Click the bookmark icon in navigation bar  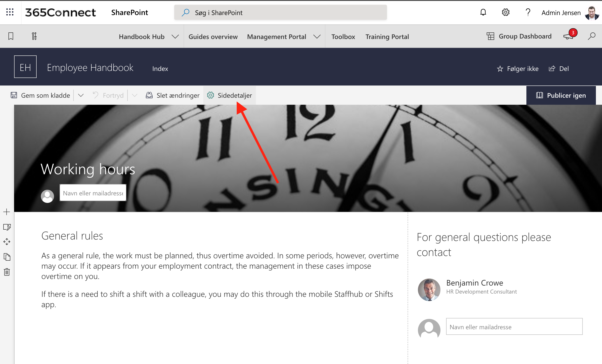[11, 36]
